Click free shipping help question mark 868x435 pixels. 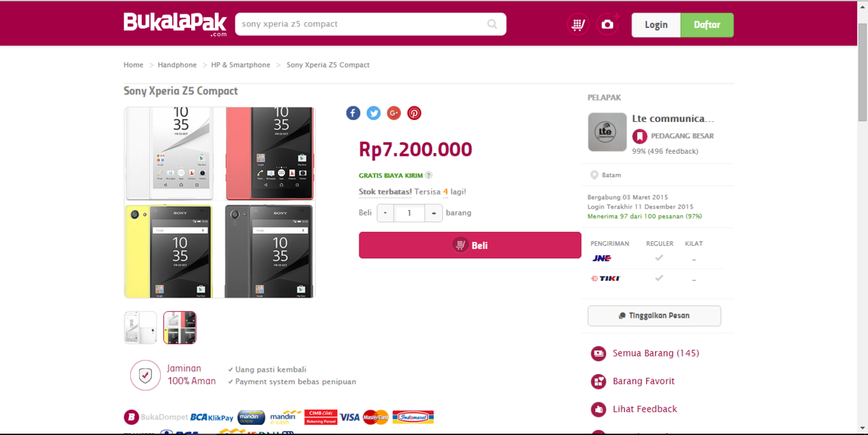point(429,175)
